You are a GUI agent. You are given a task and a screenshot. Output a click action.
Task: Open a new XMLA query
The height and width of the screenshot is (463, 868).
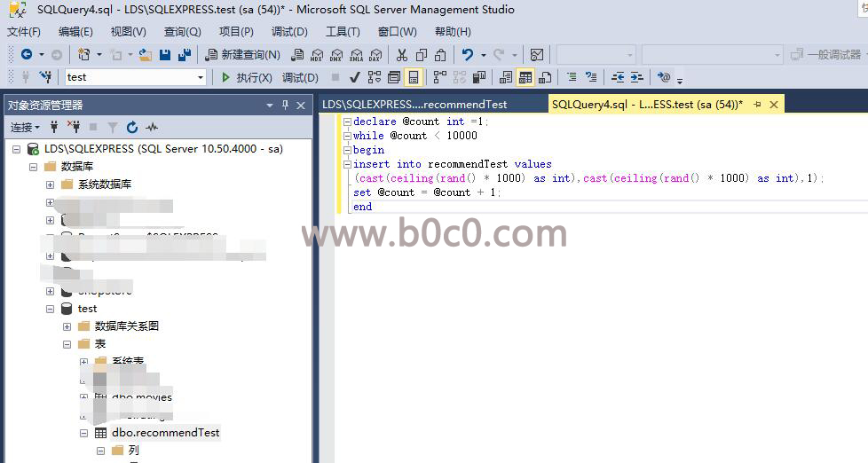pos(356,54)
